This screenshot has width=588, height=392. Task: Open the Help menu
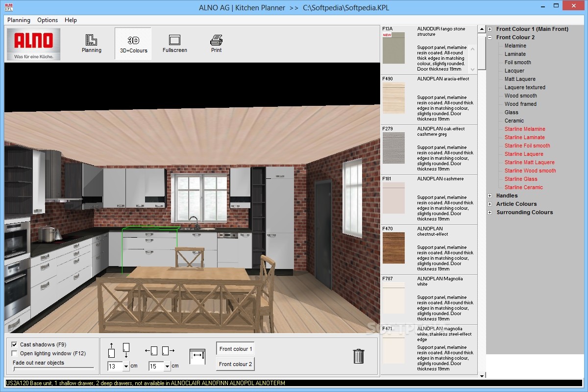coord(71,20)
